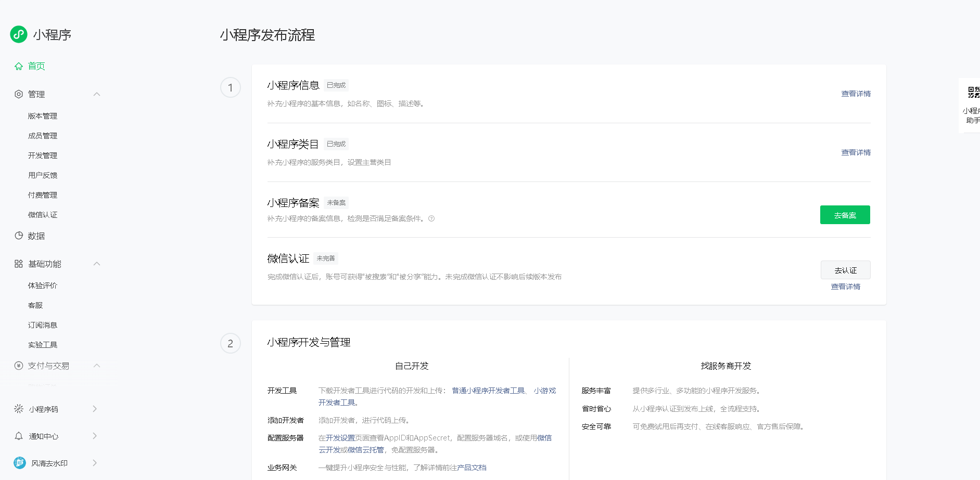This screenshot has height=480, width=980.
Task: Open 客服 menu item
Action: pyautogui.click(x=35, y=305)
